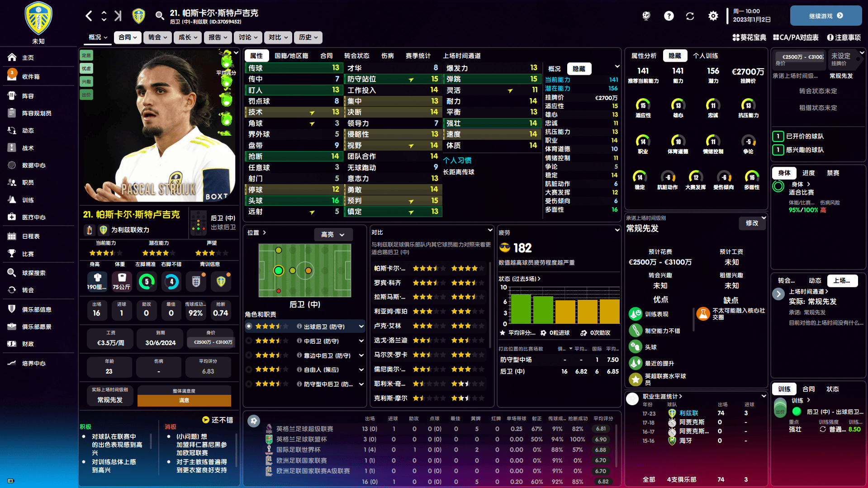Open the 注意事项 link
The height and width of the screenshot is (488, 868).
(x=844, y=37)
